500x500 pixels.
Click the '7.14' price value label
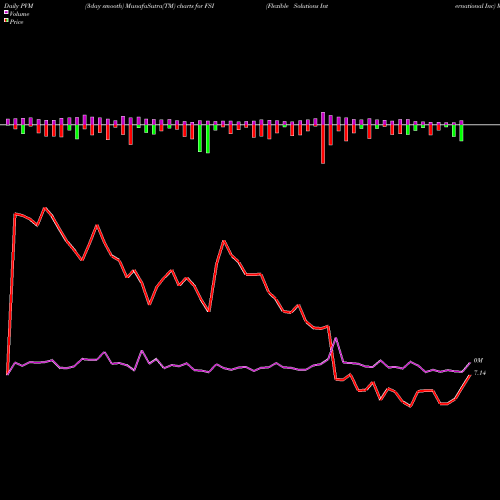tap(480, 373)
